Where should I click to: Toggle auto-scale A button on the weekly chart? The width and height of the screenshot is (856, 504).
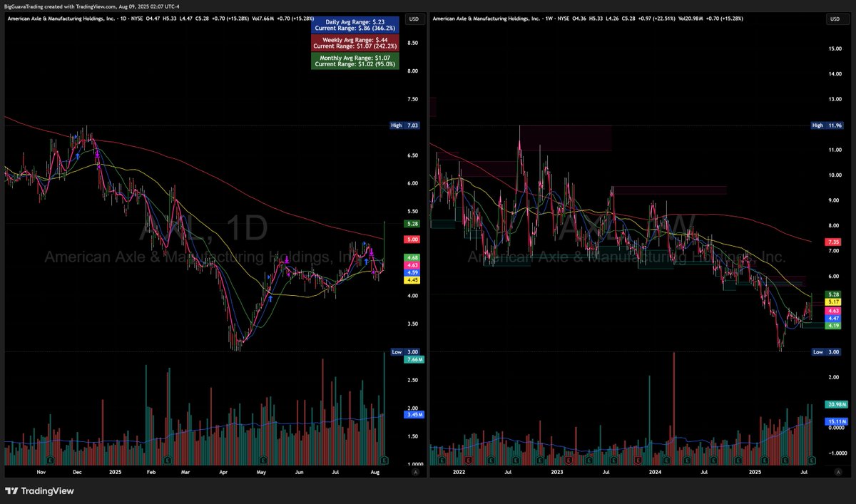pos(838,472)
